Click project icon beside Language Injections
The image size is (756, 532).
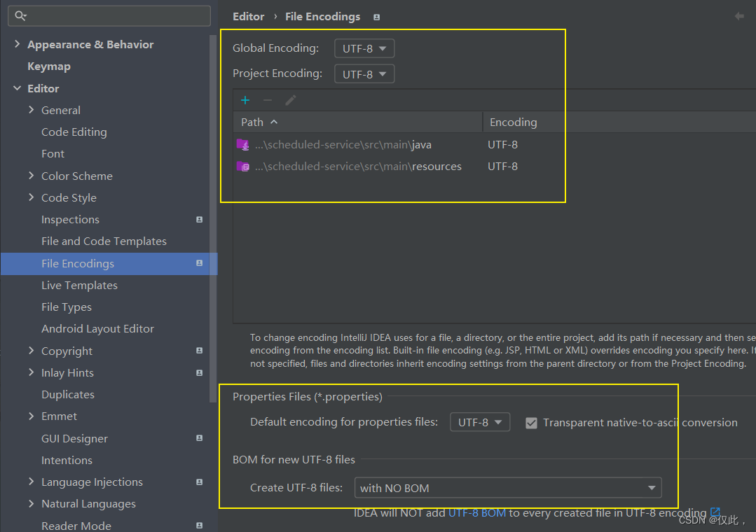199,482
